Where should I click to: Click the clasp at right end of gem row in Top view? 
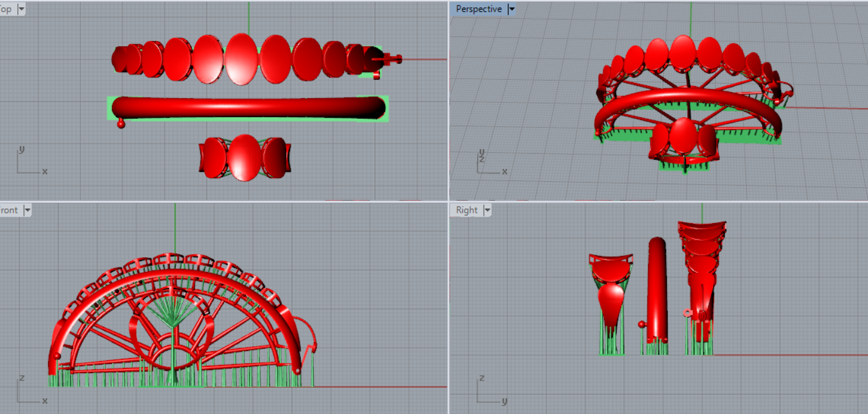(x=390, y=59)
